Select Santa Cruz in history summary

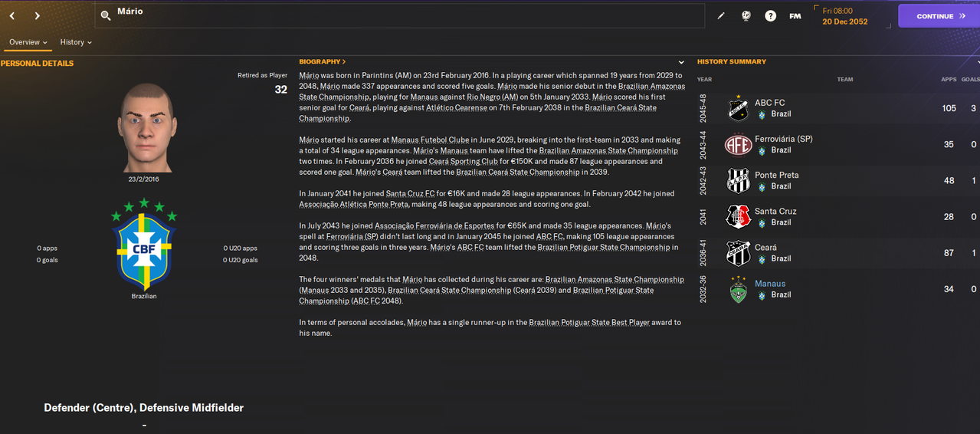(x=775, y=211)
